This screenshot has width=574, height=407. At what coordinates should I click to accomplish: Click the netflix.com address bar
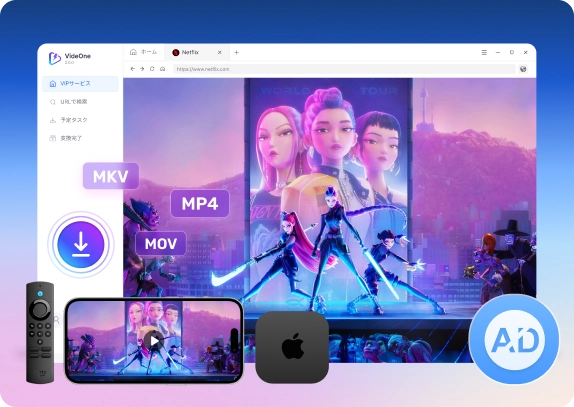[344, 69]
